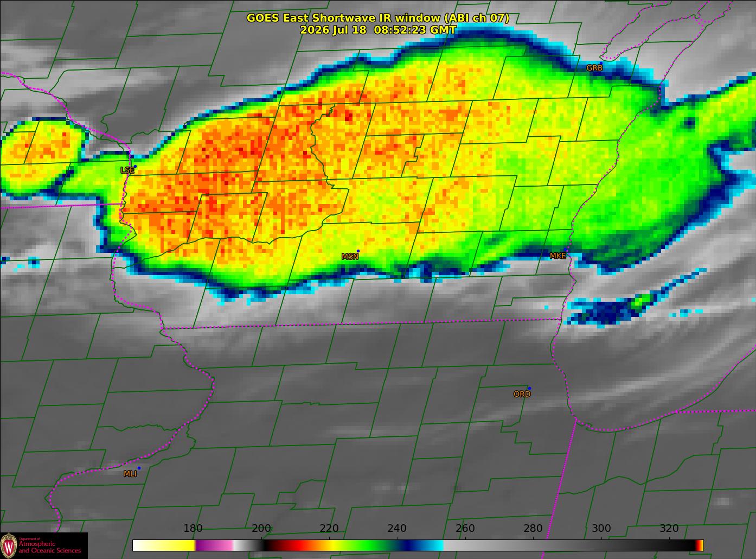
Task: Click the LSE station marker label
Action: (127, 170)
